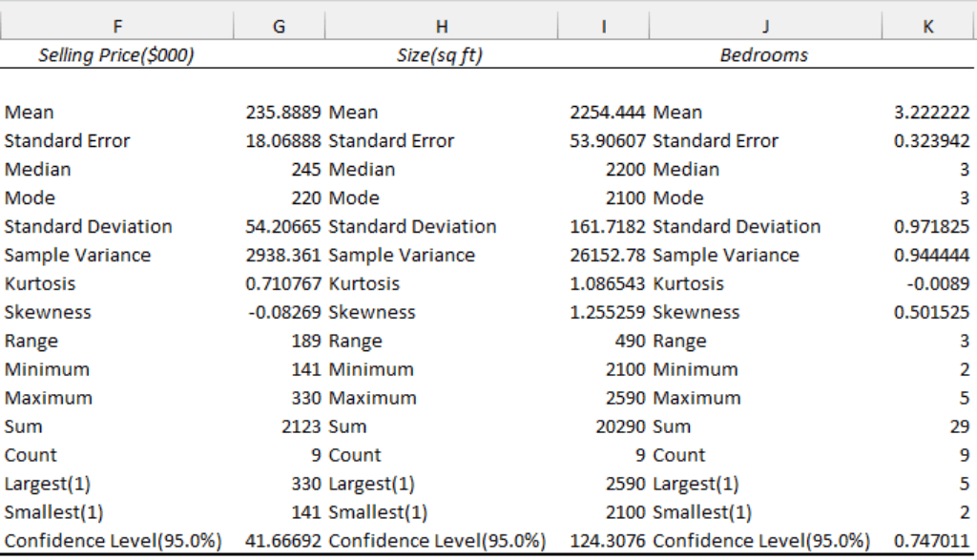
Task: Select the Mean value 235.8889
Action: point(283,112)
